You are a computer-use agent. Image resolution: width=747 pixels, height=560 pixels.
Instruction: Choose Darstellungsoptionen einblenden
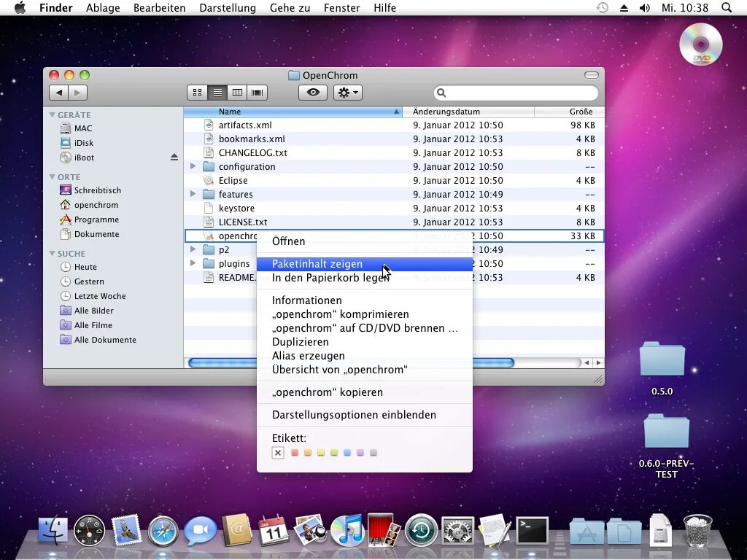(x=365, y=415)
